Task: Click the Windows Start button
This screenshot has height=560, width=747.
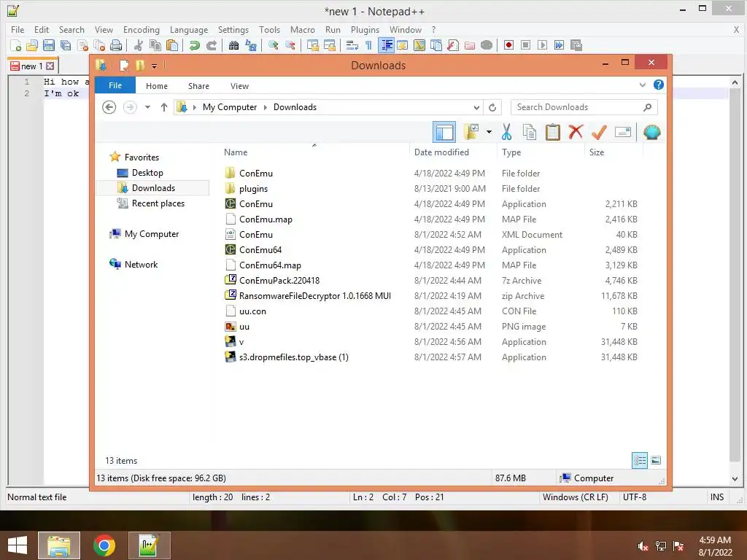Action: point(18,545)
